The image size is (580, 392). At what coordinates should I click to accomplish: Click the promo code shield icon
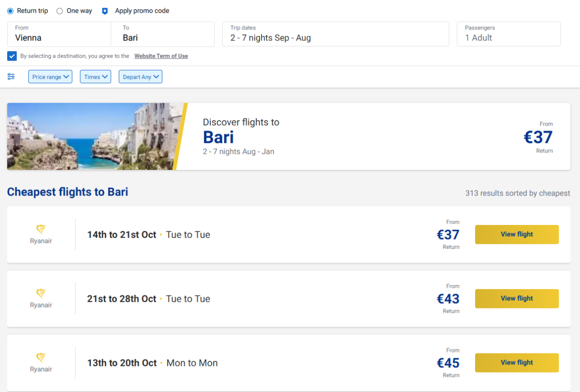tap(105, 11)
